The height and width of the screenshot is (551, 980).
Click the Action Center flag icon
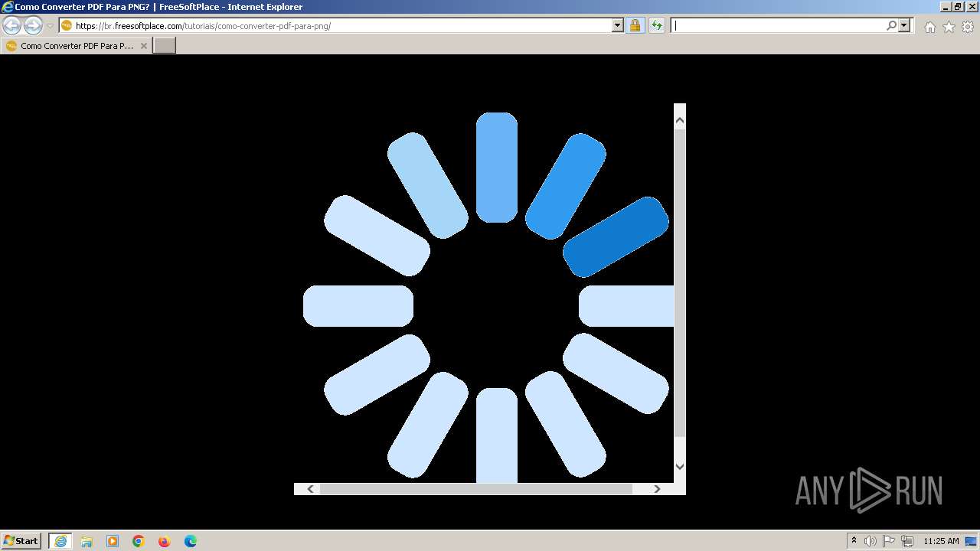[889, 541]
